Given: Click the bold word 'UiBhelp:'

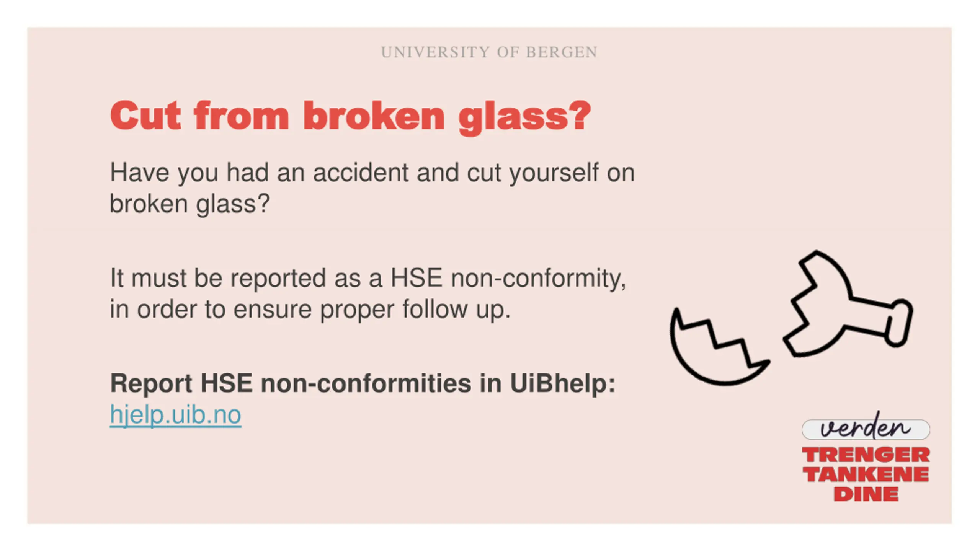Looking at the screenshot, I should pyautogui.click(x=562, y=383).
